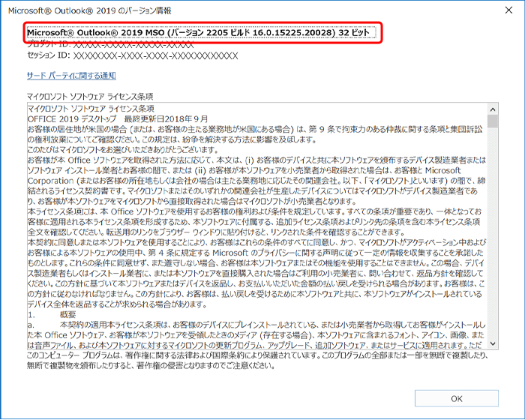525x420 pixels.
Task: Select the Outlook 2019 MSO version text
Action: coord(199,32)
